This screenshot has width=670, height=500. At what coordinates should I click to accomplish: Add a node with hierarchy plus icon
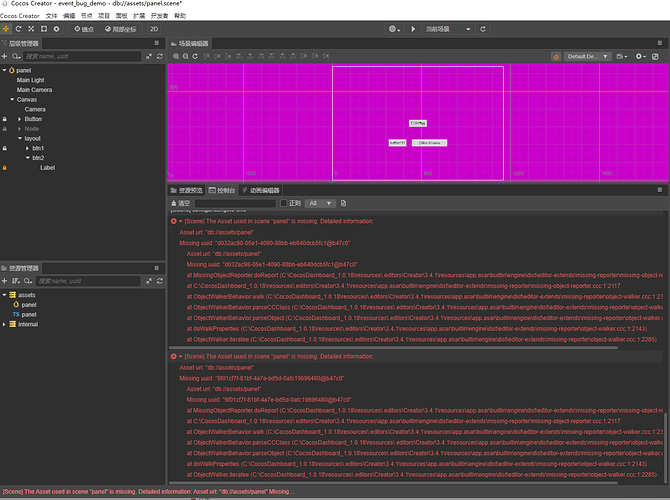(4, 56)
